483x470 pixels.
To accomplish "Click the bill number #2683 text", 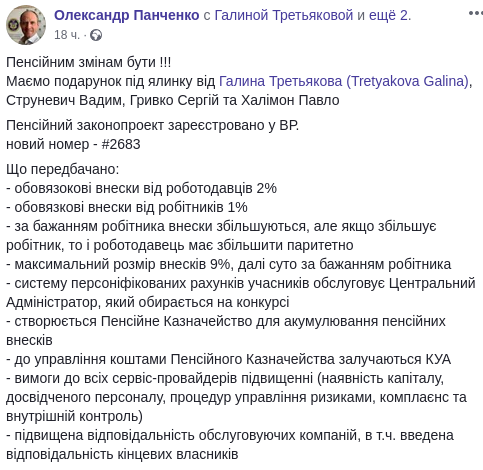I will (x=121, y=144).
